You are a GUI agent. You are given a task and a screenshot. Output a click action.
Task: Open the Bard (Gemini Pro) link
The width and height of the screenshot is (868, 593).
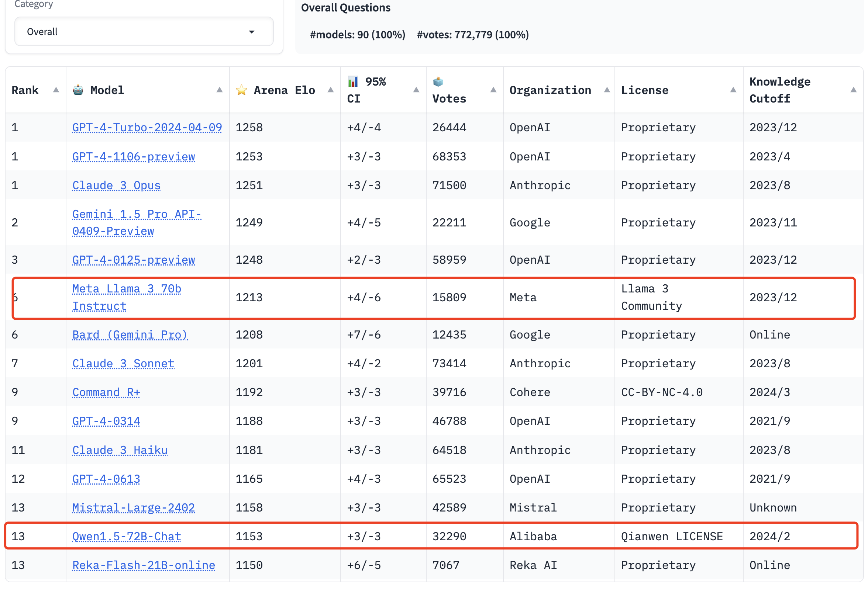point(130,335)
